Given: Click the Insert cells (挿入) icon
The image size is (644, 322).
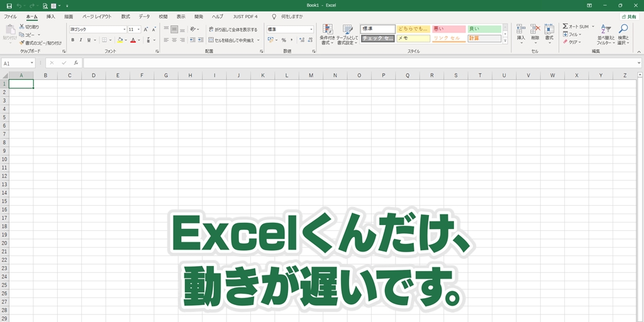Looking at the screenshot, I should (x=521, y=29).
